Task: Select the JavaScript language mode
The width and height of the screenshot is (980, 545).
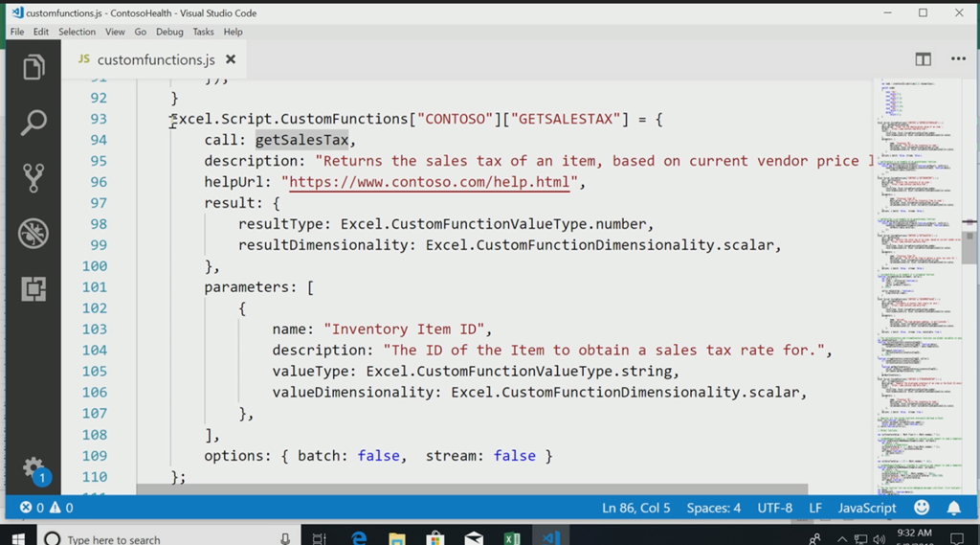Action: [867, 508]
